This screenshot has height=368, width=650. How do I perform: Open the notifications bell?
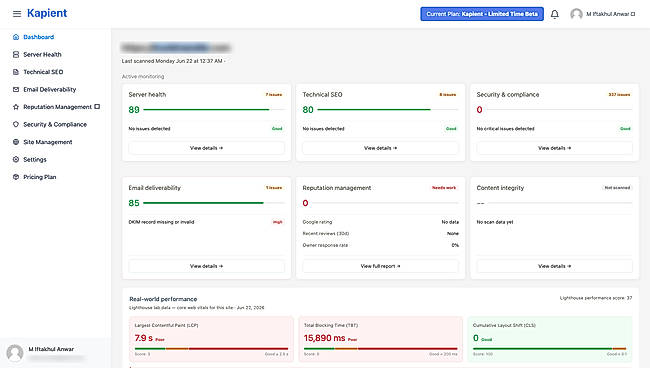(555, 14)
